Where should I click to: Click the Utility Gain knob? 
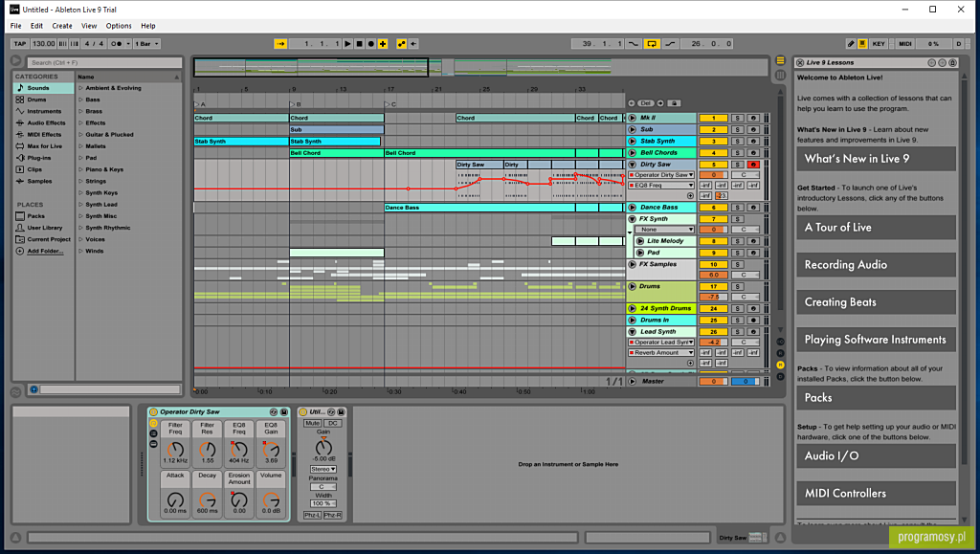(323, 447)
